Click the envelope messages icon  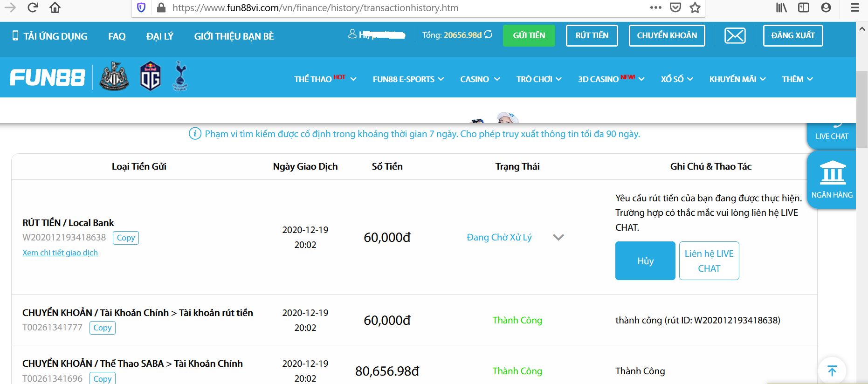735,35
